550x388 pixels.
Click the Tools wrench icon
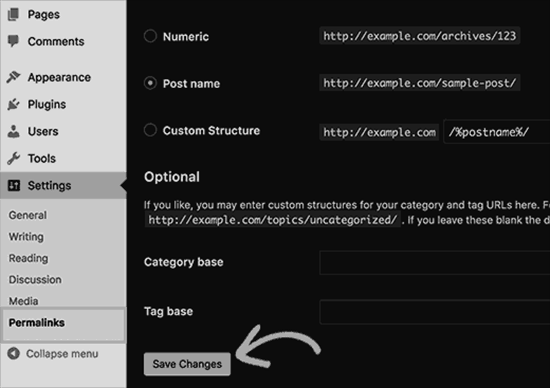pyautogui.click(x=13, y=158)
